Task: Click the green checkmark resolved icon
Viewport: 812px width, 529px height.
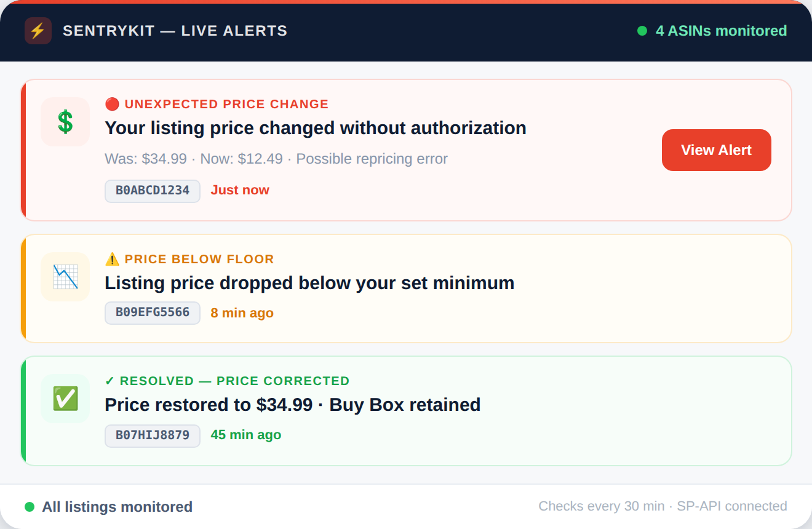Action: (65, 399)
